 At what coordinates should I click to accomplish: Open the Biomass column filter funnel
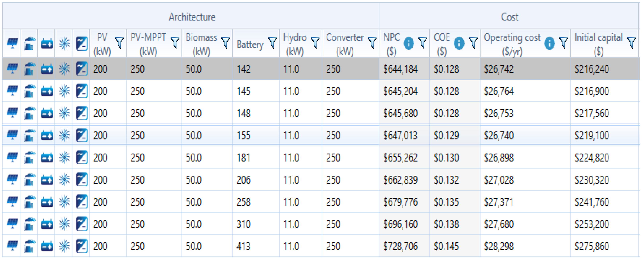tap(226, 43)
